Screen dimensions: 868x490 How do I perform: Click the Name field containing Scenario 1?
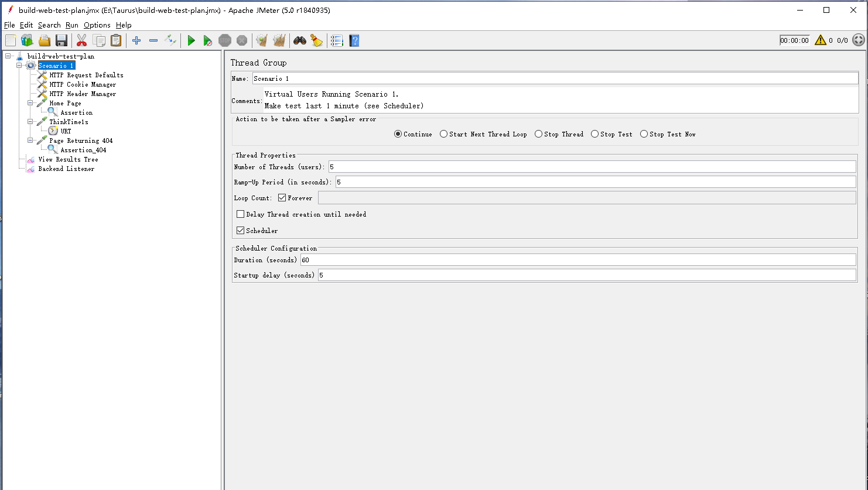[555, 78]
